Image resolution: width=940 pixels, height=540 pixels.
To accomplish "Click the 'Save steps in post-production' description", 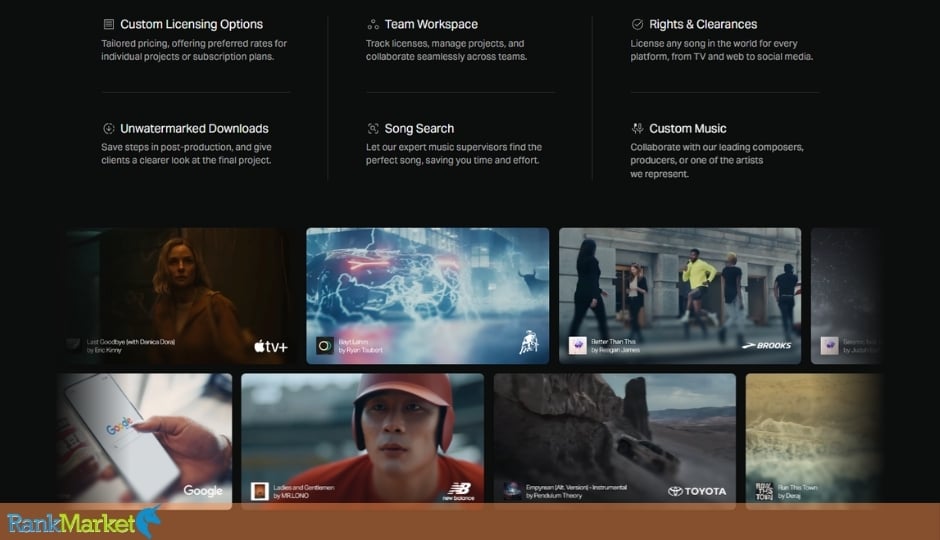I will 186,153.
